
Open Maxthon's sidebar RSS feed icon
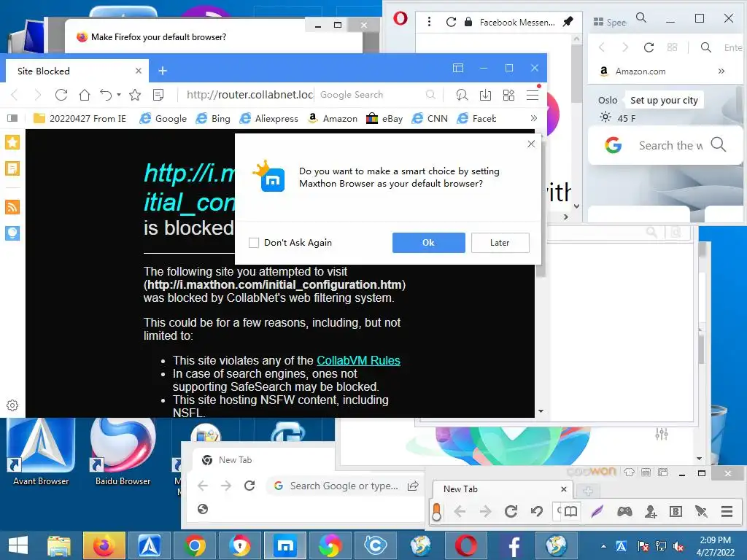pyautogui.click(x=12, y=206)
